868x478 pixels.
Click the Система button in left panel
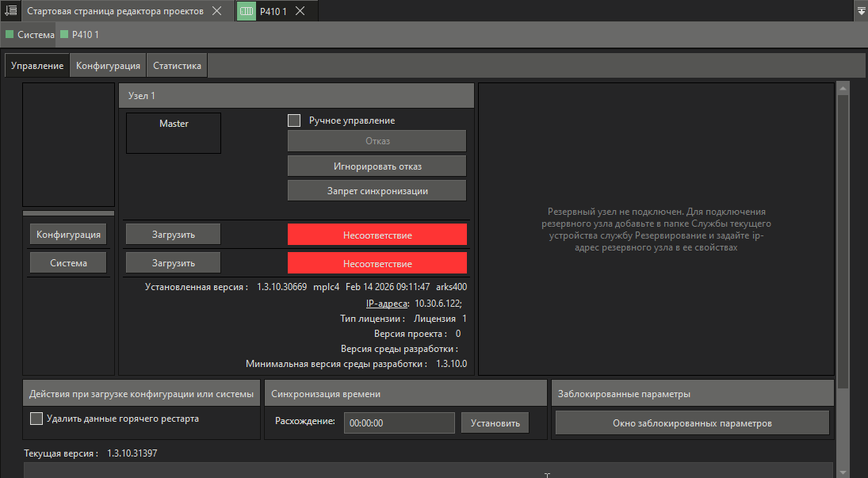tap(68, 263)
